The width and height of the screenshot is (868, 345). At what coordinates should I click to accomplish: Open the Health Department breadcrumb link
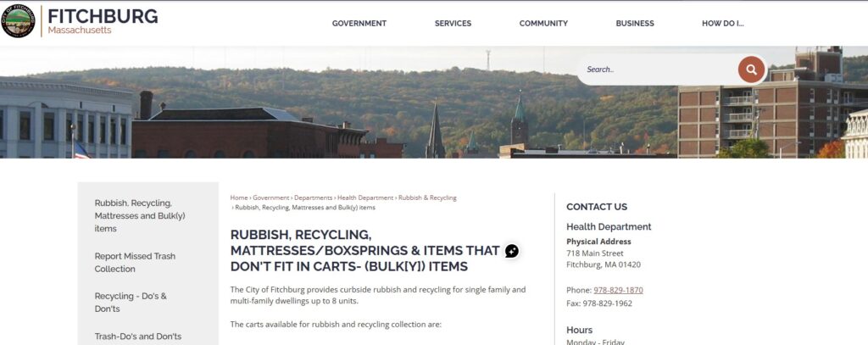(x=365, y=198)
